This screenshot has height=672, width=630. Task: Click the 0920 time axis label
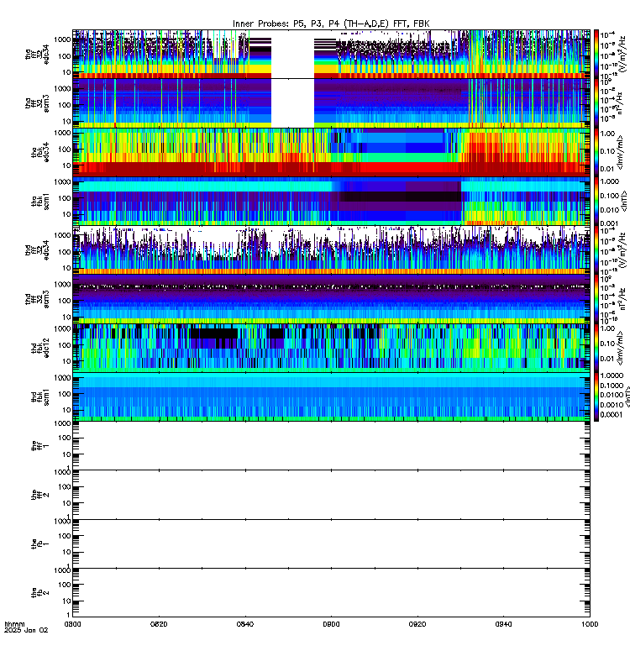pyautogui.click(x=417, y=624)
